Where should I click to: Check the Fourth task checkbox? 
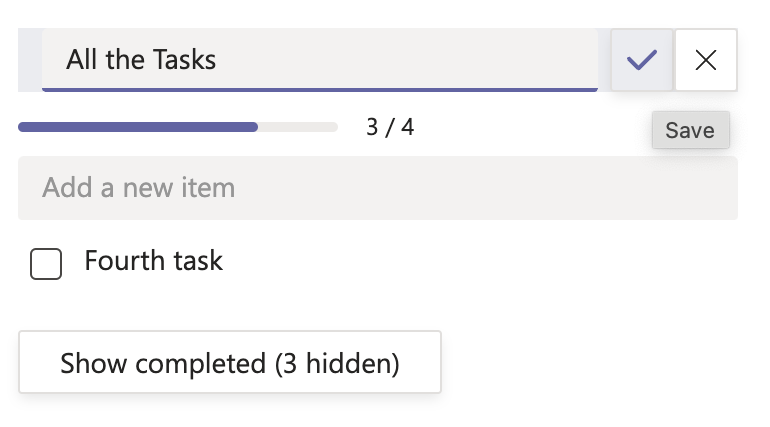click(46, 264)
